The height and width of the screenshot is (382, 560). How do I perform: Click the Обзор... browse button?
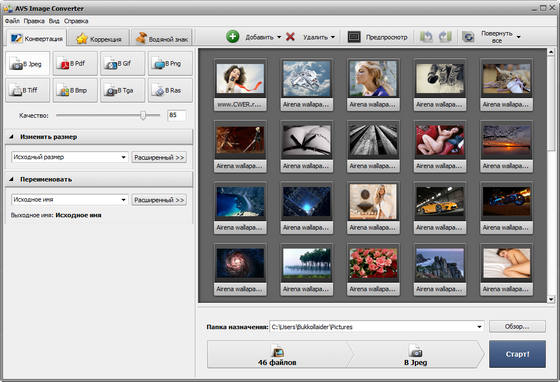(x=517, y=327)
